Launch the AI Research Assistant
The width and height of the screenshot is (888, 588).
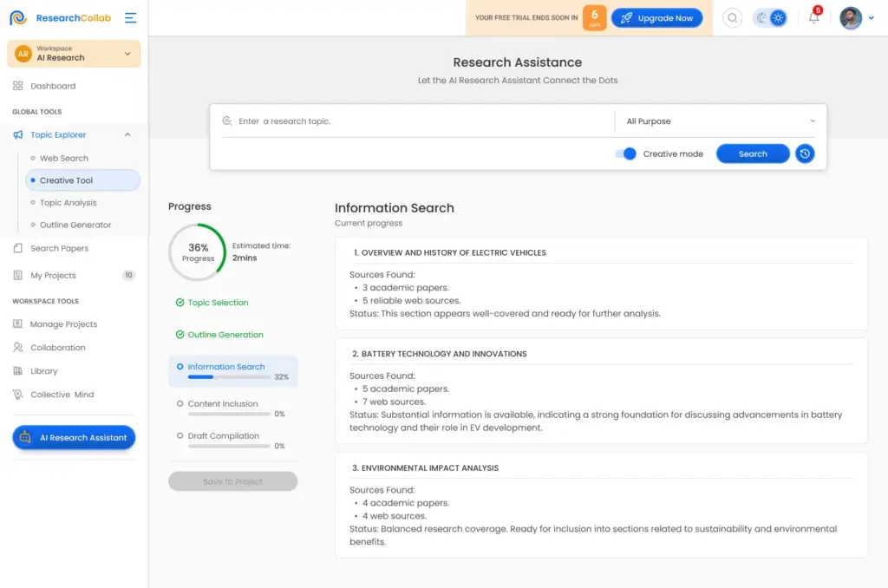pyautogui.click(x=74, y=438)
